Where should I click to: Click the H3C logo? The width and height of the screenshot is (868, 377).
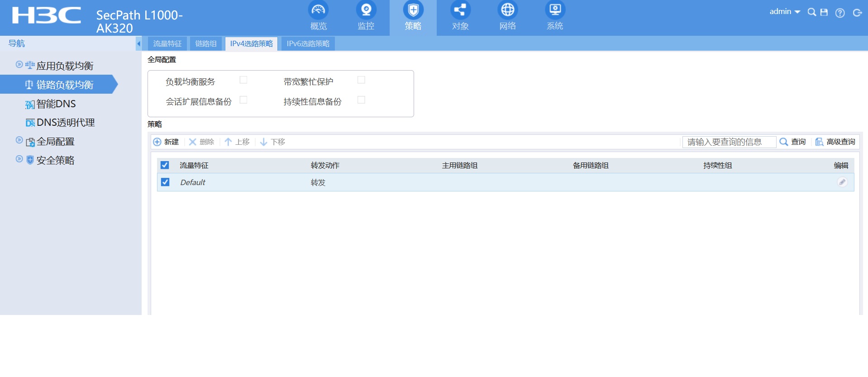(47, 15)
